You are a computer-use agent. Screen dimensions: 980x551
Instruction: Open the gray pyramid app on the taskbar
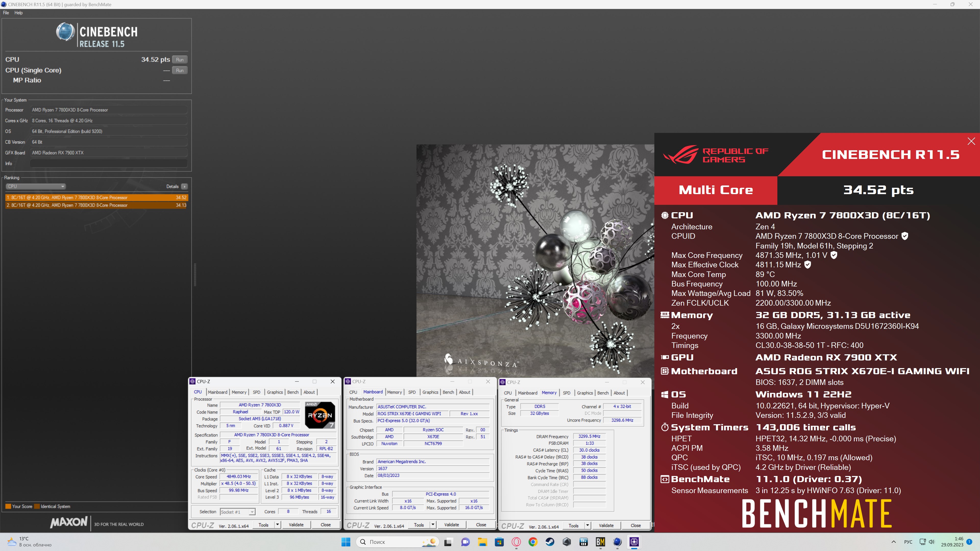(567, 542)
